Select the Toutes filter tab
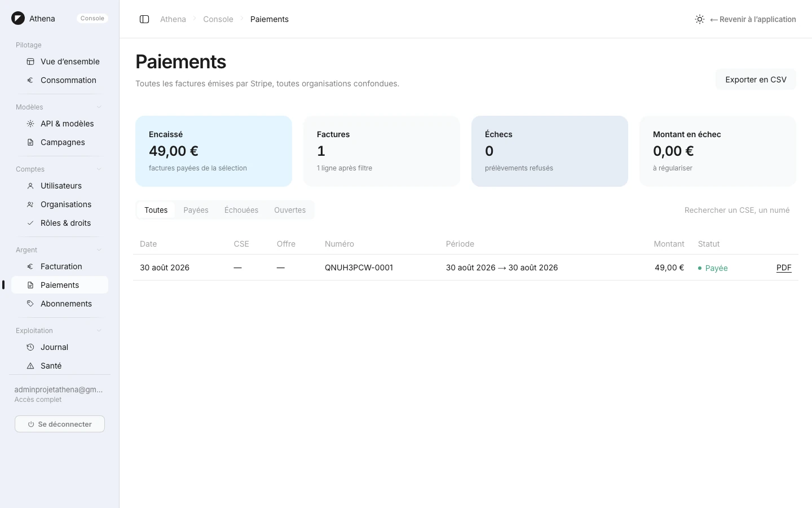This screenshot has height=508, width=812. [x=156, y=210]
